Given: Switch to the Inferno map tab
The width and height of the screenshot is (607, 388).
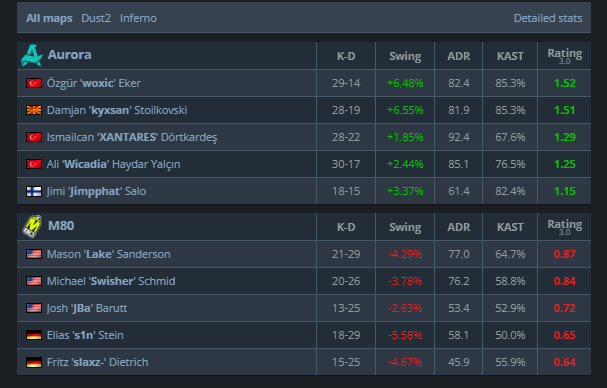Looking at the screenshot, I should pyautogui.click(x=138, y=18).
